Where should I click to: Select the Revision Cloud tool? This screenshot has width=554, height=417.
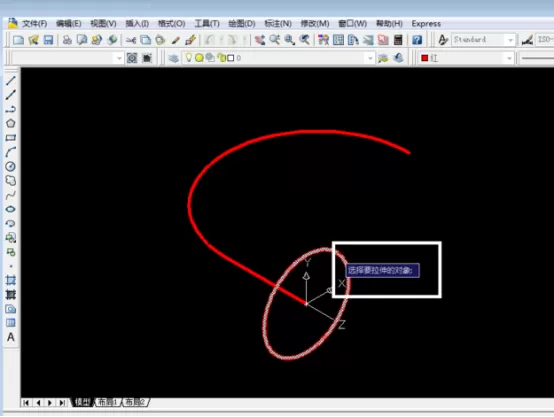[x=11, y=181]
